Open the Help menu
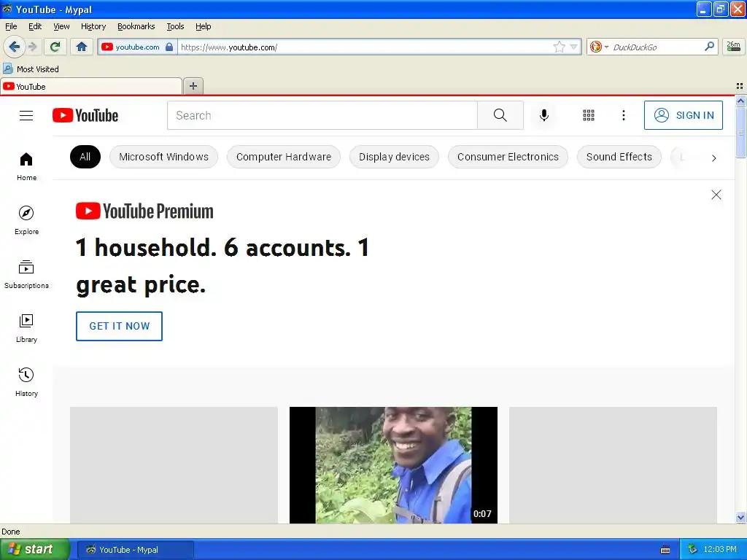Viewport: 747px width, 560px height. [x=203, y=27]
